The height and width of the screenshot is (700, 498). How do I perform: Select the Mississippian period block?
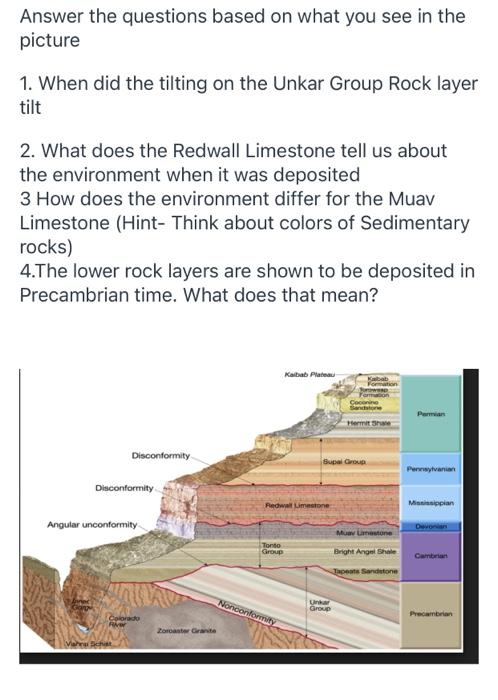[431, 503]
